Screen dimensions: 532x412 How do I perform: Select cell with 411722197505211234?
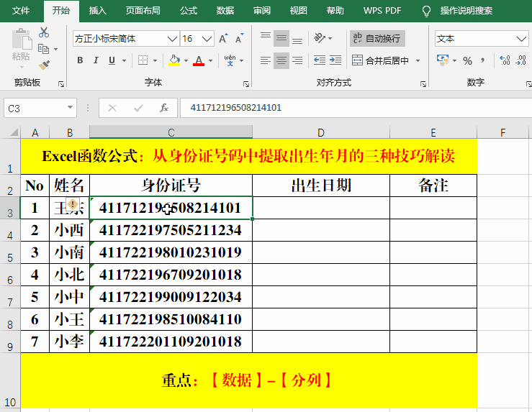tap(171, 230)
